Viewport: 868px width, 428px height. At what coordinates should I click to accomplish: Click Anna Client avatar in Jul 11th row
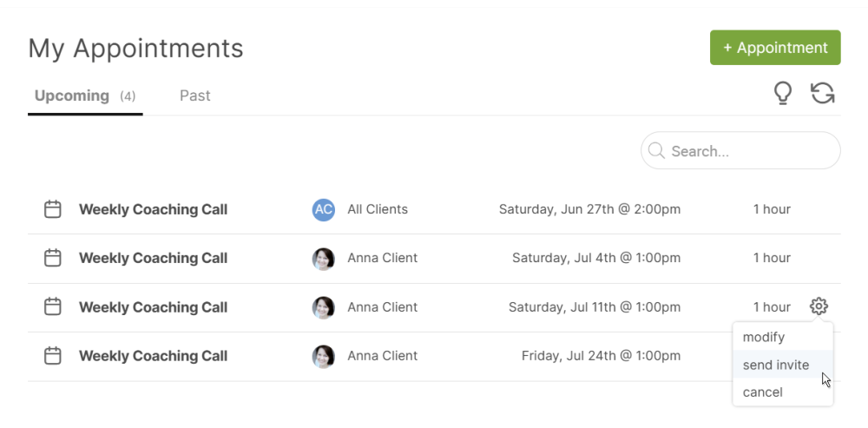click(323, 307)
